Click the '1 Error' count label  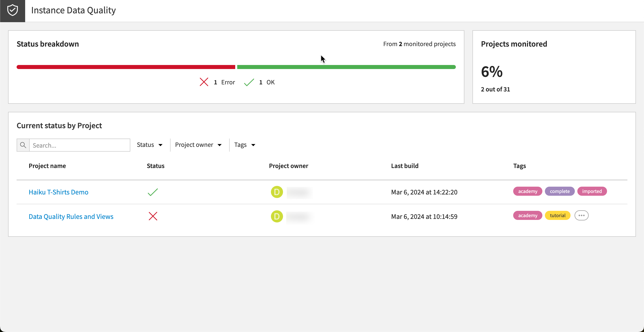[224, 82]
